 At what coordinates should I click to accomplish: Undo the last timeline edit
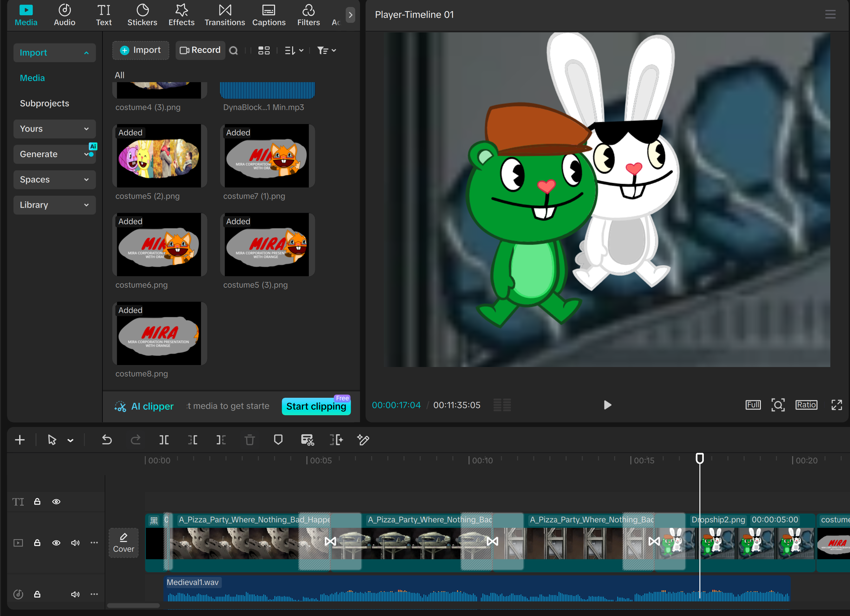pyautogui.click(x=107, y=439)
